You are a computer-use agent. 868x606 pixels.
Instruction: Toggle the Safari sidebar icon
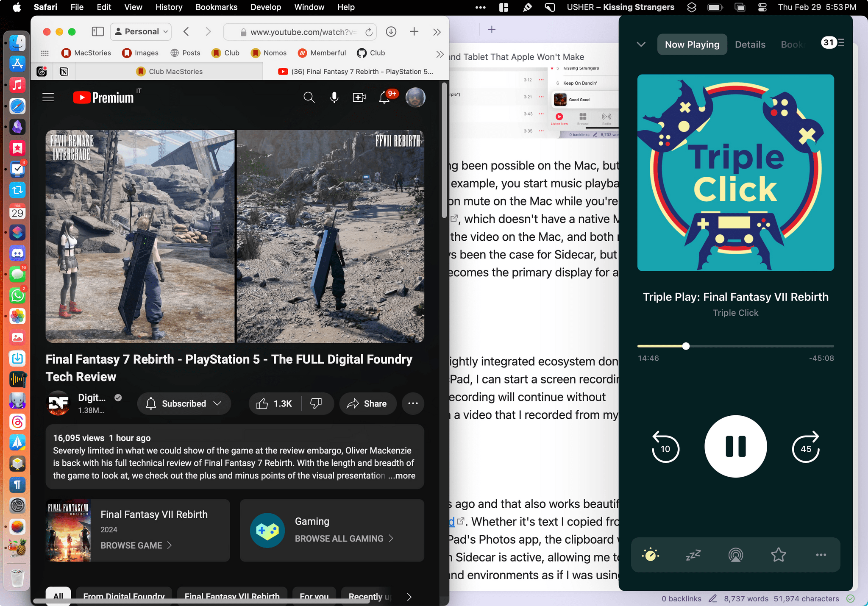97,32
